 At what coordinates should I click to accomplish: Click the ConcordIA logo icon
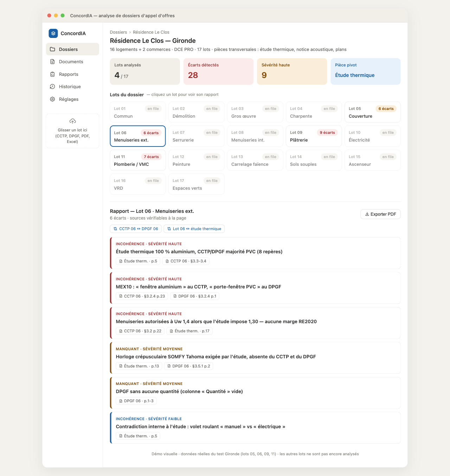[x=53, y=33]
